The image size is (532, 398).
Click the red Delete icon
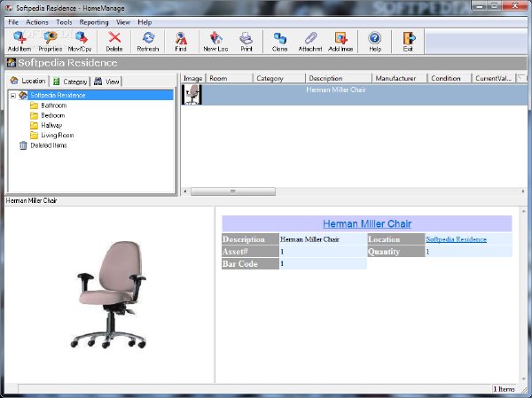[x=114, y=41]
